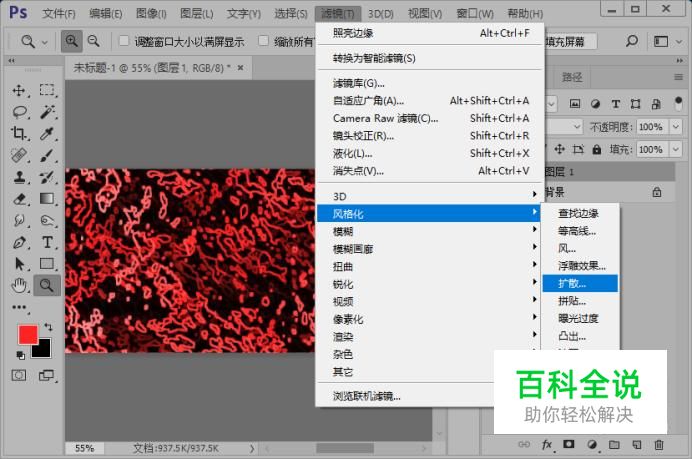Select the Magic Wand tool
The width and height of the screenshot is (692, 459).
[47, 112]
